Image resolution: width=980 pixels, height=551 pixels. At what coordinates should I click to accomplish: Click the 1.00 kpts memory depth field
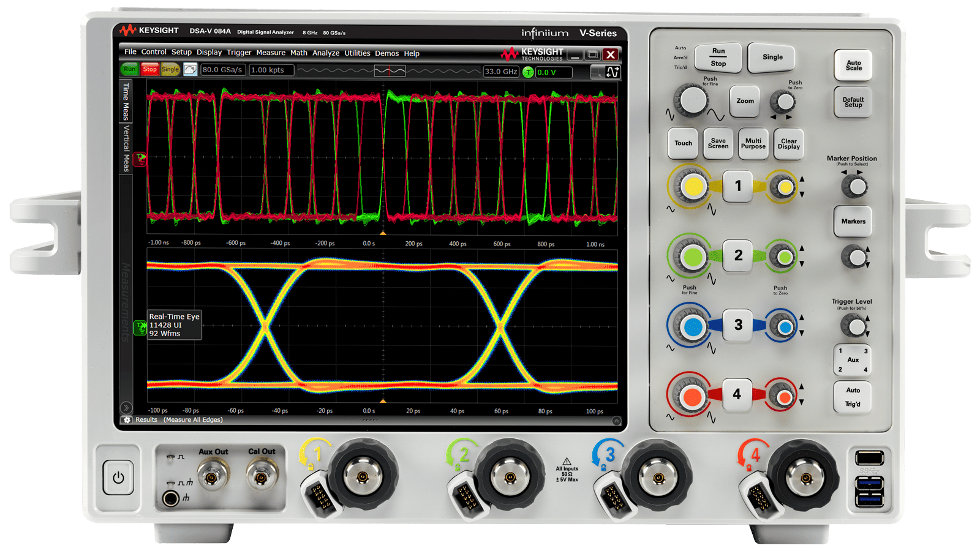pyautogui.click(x=271, y=70)
